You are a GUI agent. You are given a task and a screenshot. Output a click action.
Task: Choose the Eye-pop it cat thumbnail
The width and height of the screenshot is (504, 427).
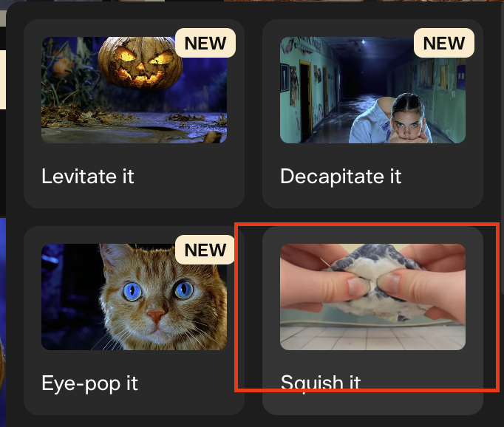(134, 297)
